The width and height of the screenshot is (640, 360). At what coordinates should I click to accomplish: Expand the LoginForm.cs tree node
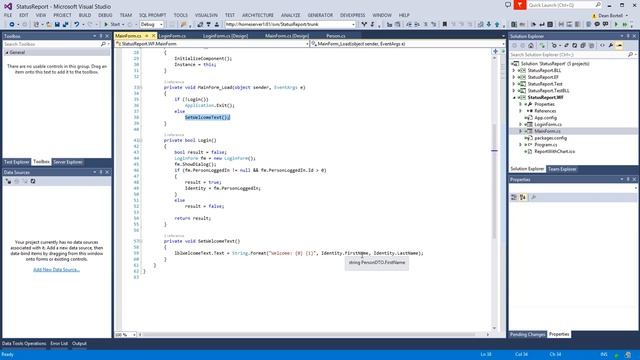[x=520, y=124]
